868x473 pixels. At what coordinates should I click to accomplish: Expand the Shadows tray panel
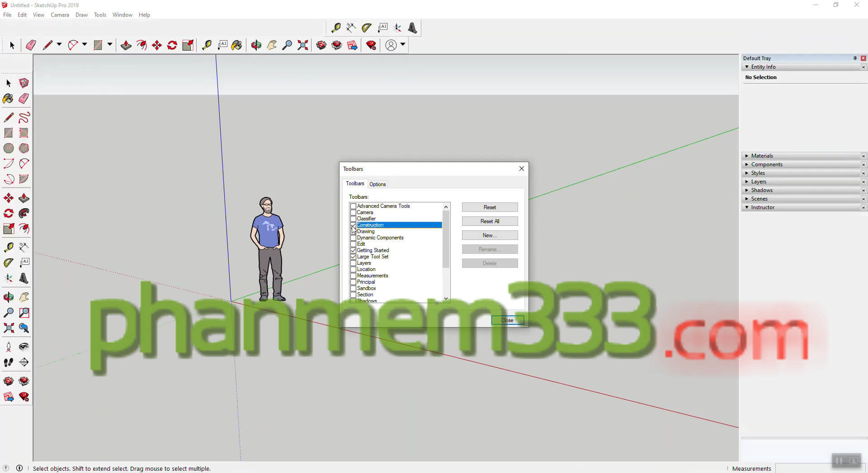(x=747, y=190)
